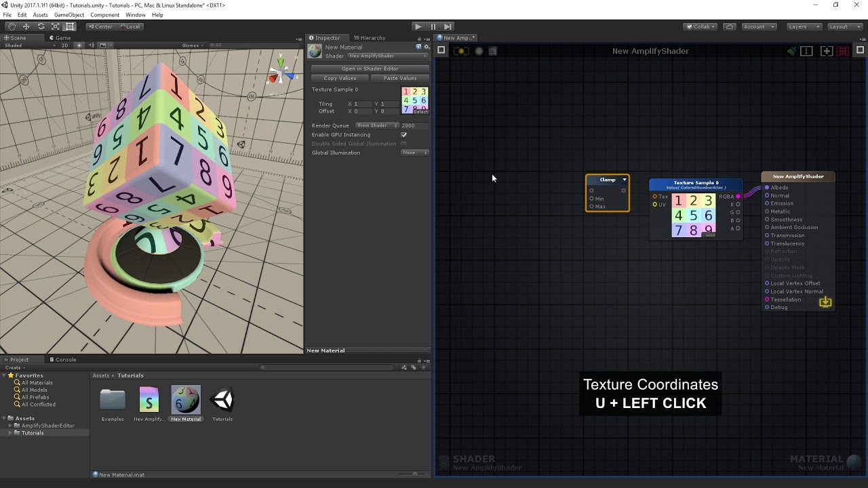Open the Render Queue From Shader dropdown

[377, 125]
